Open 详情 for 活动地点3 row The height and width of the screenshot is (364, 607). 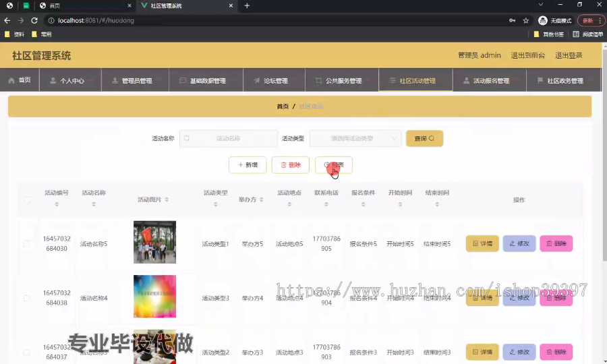(482, 352)
